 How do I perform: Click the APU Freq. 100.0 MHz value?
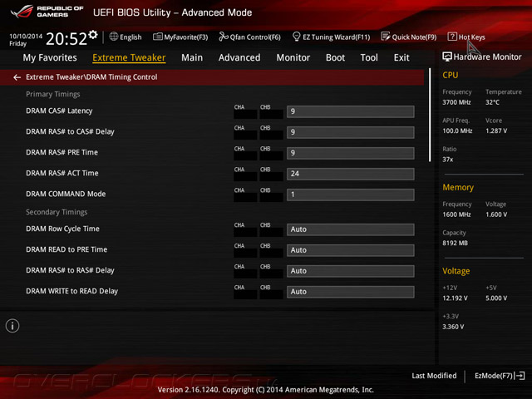click(457, 131)
